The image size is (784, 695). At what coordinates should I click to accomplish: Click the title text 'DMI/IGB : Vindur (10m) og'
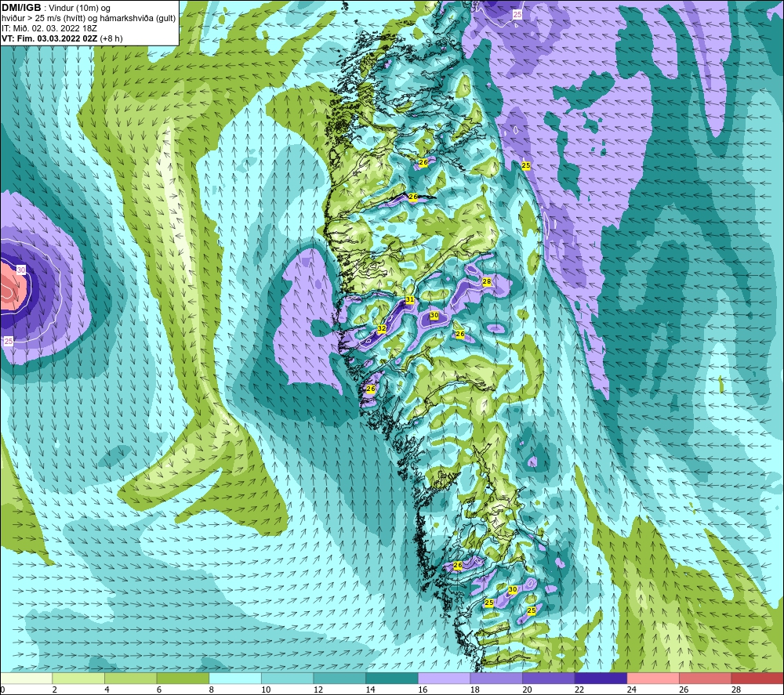pyautogui.click(x=56, y=8)
